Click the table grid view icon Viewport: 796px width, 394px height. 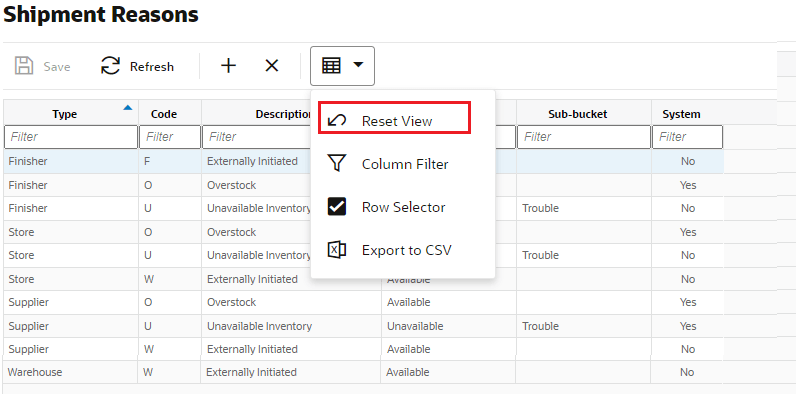pos(331,65)
